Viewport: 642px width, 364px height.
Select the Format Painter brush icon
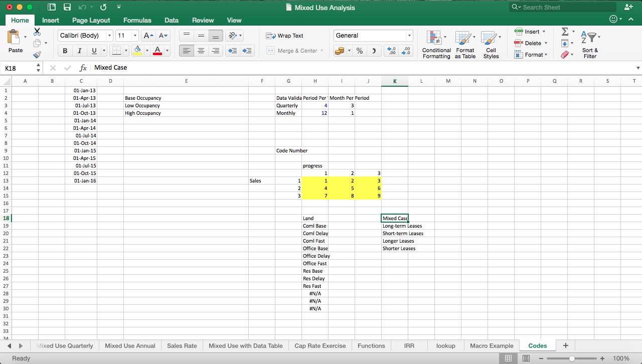(37, 55)
